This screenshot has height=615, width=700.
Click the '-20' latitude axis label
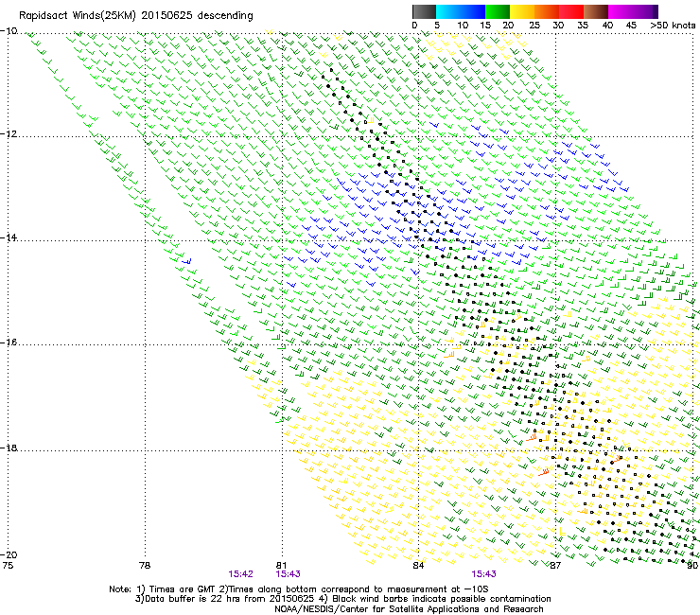tap(9, 555)
